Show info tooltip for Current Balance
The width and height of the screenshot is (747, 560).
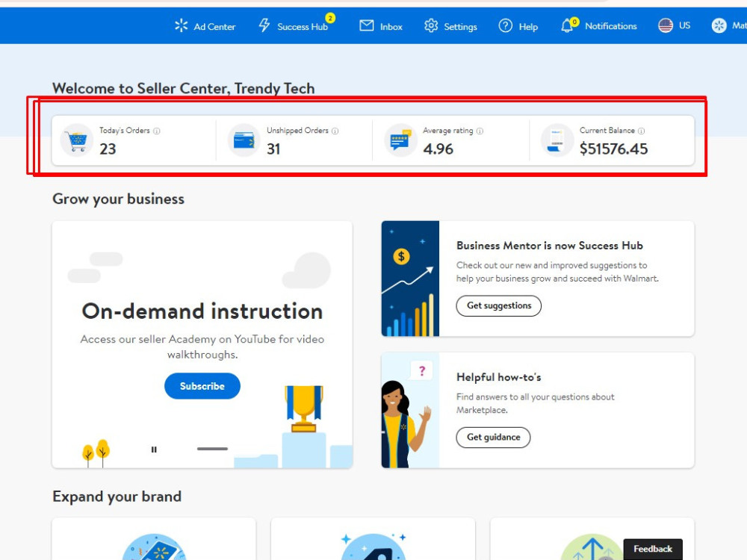[641, 131]
